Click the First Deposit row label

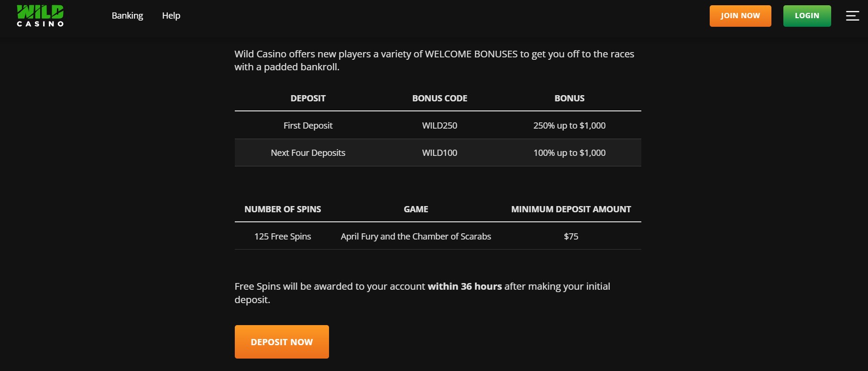308,126
